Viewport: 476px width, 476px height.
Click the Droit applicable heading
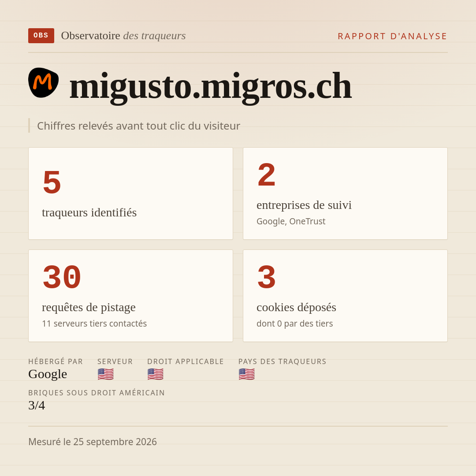(186, 361)
